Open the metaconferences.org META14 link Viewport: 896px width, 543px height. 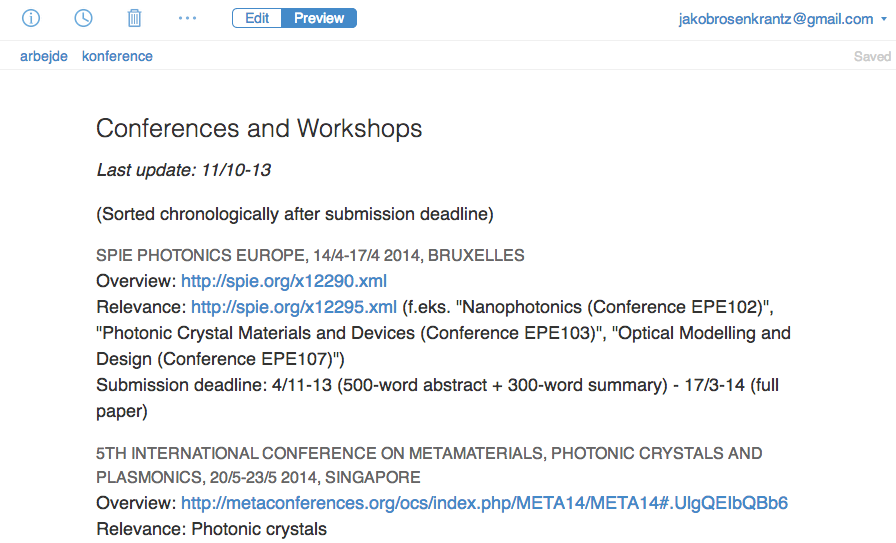tap(485, 503)
